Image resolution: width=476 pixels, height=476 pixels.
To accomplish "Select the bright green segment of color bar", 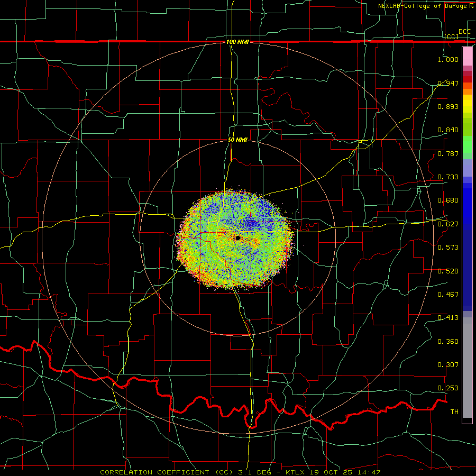I will pos(467,144).
